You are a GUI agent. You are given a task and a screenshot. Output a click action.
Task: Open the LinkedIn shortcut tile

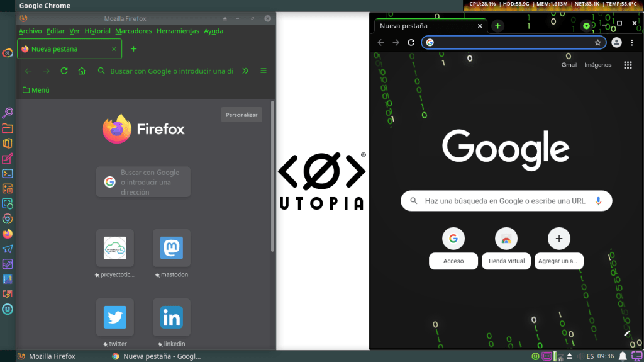coord(171,317)
